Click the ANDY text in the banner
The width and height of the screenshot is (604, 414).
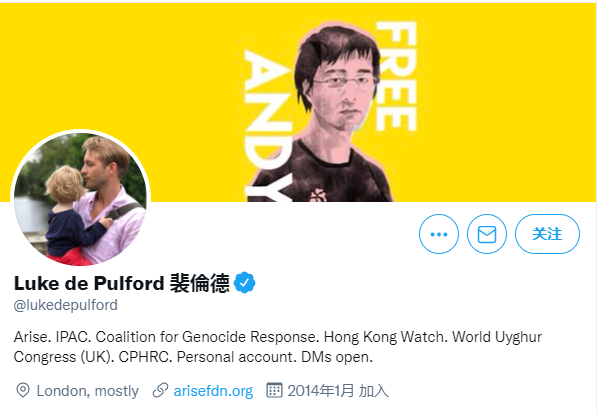[x=268, y=126]
